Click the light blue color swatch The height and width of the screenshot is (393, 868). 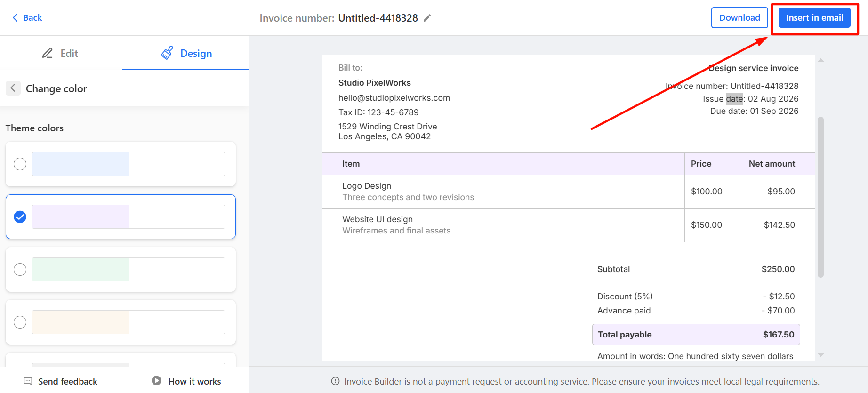click(80, 164)
